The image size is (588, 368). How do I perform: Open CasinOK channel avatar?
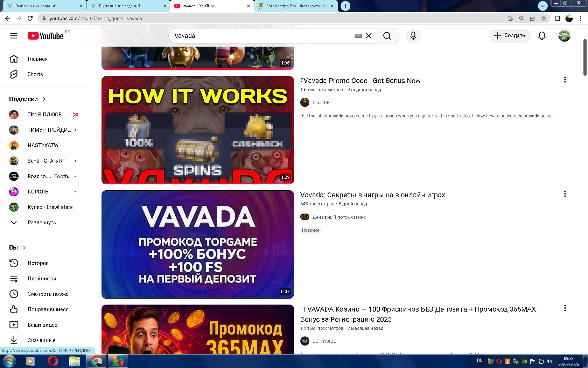point(305,102)
